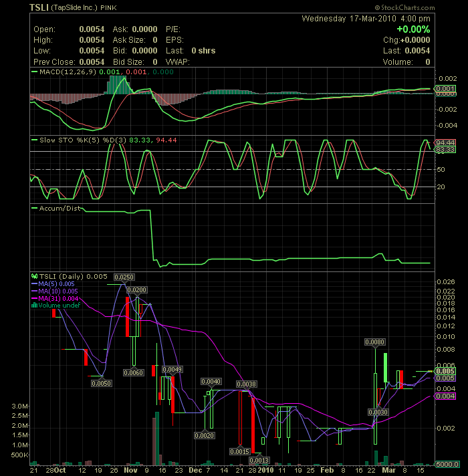Image resolution: width=468 pixels, height=476 pixels.
Task: Click the MA(10) 0.005 legend entry
Action: pyautogui.click(x=58, y=291)
